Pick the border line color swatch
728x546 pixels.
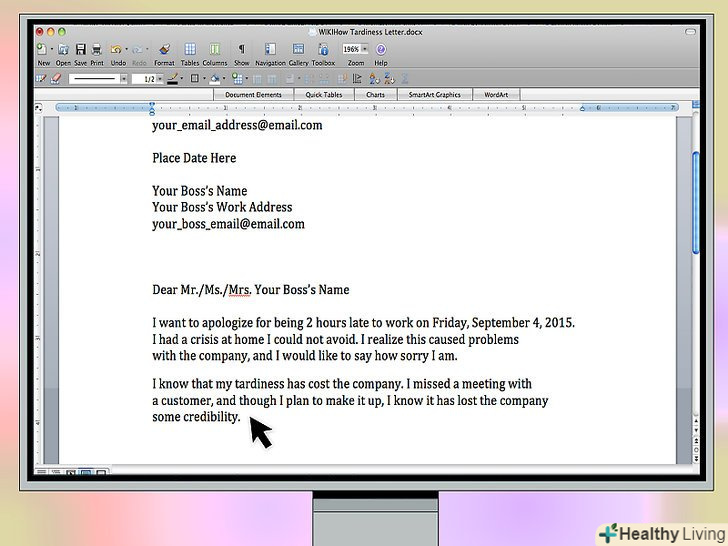click(173, 78)
